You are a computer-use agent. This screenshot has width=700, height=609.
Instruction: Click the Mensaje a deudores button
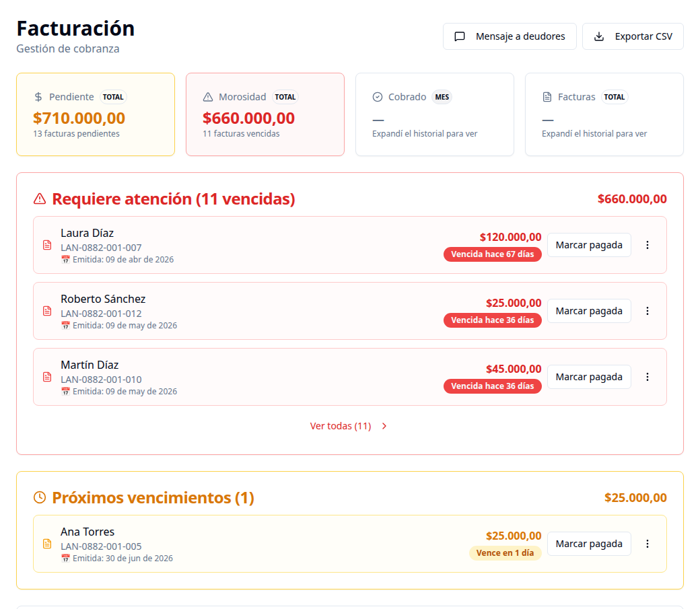(x=510, y=36)
